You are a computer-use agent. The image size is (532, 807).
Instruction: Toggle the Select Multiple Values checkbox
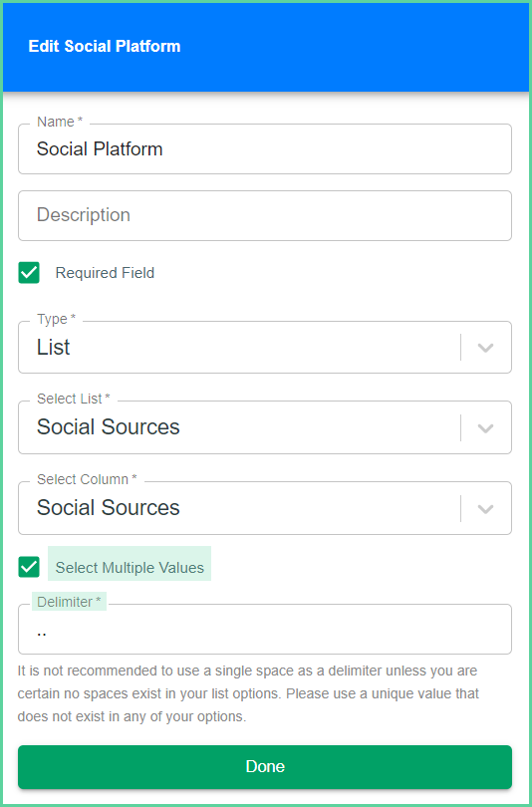(29, 567)
